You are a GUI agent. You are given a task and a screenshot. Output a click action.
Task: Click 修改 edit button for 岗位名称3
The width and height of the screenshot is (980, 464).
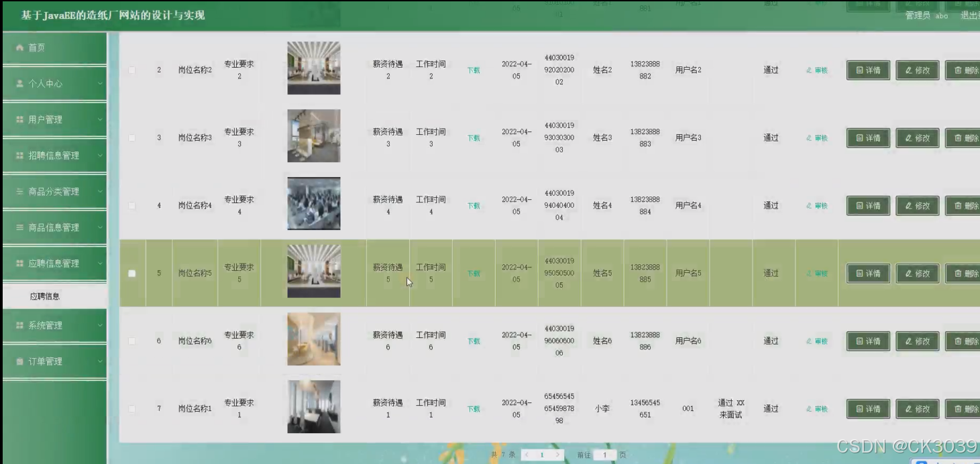pyautogui.click(x=918, y=138)
